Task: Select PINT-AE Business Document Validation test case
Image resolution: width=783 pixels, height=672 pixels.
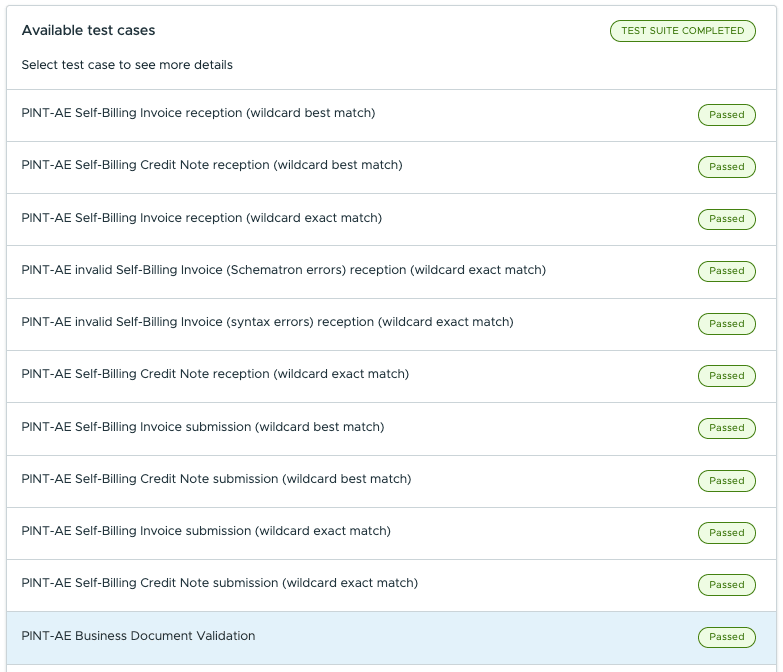Action: (x=391, y=638)
